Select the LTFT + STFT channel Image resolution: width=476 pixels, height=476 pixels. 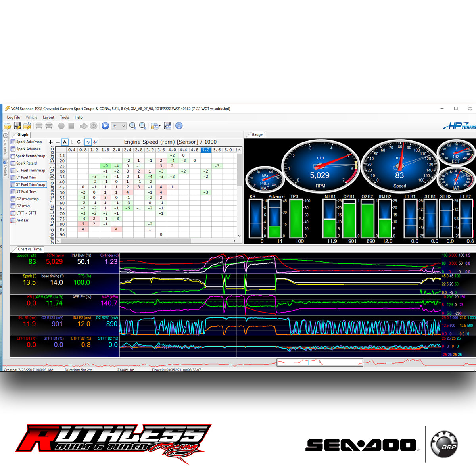(x=27, y=213)
